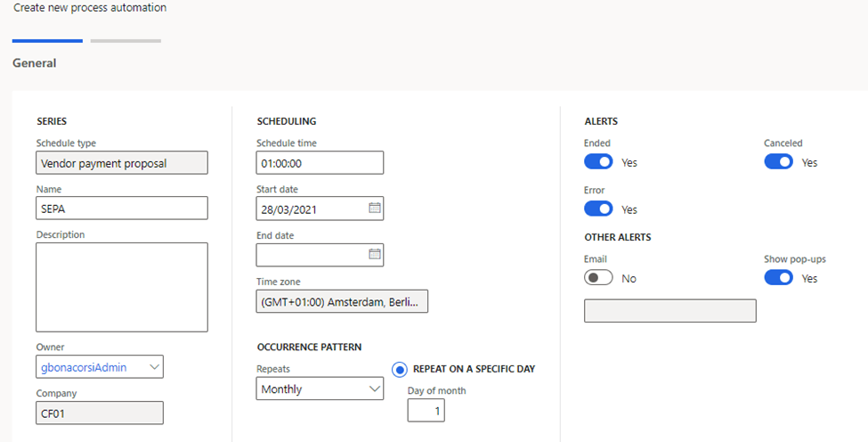Open the Start date calendar picker
This screenshot has height=442, width=868.
click(x=375, y=209)
